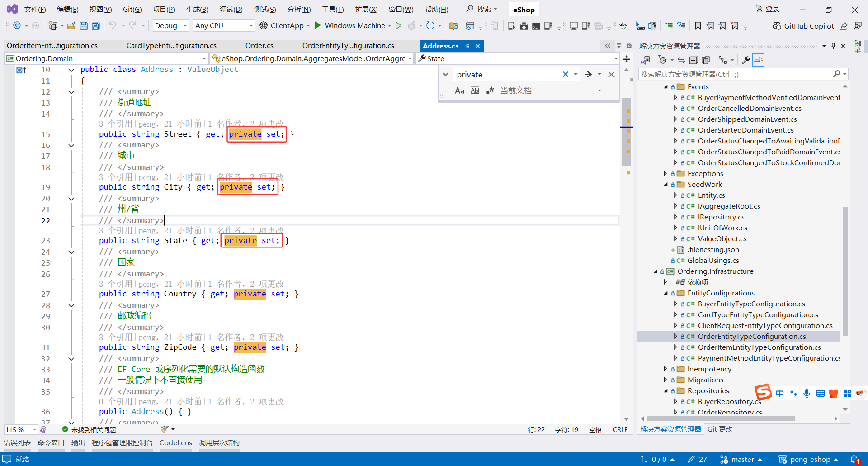Image resolution: width=868 pixels, height=466 pixels.
Task: Sync Solution Explorer with the active document
Action: 681,60
